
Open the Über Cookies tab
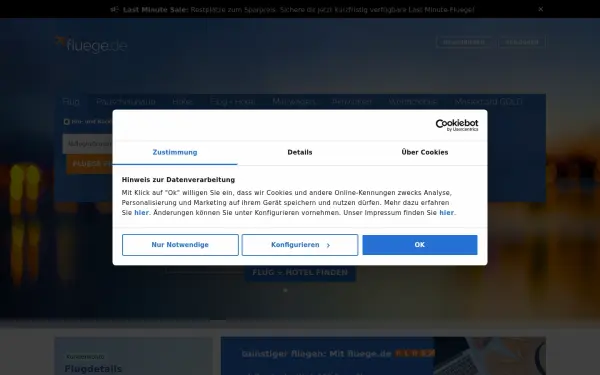coord(425,152)
